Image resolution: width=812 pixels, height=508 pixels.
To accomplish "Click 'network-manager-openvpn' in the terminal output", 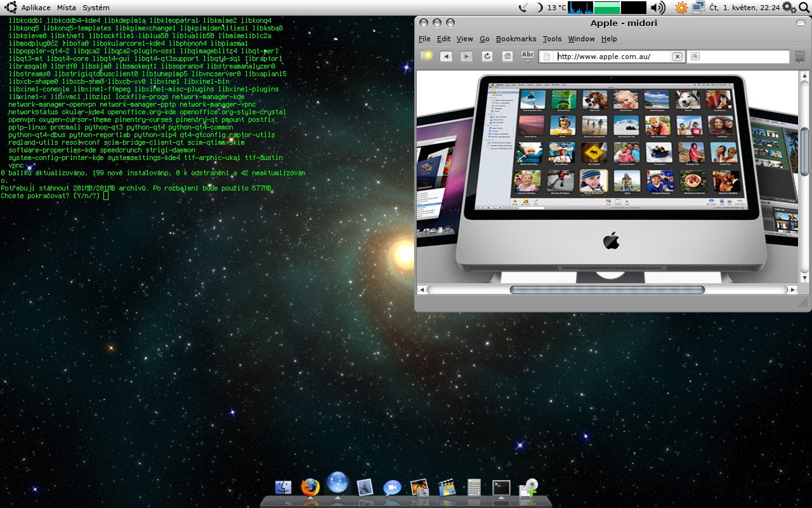I will coord(52,104).
